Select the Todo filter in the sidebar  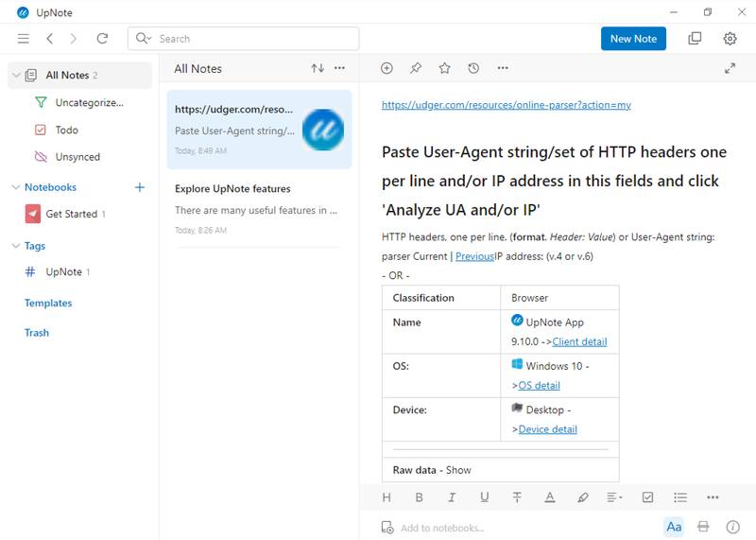coord(66,130)
